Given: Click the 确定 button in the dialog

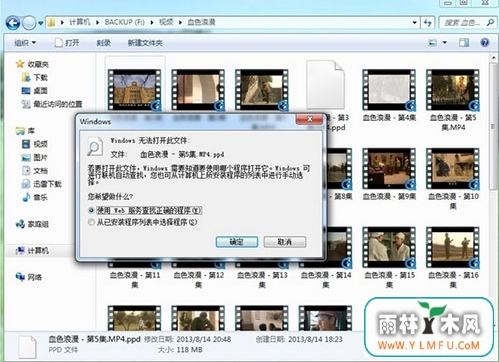Looking at the screenshot, I should pyautogui.click(x=237, y=242).
